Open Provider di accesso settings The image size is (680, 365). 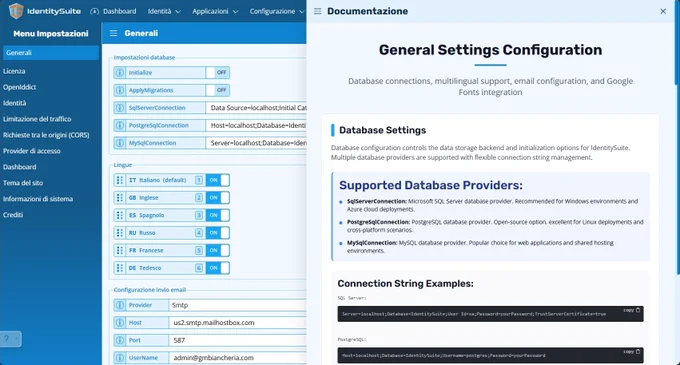click(x=32, y=151)
